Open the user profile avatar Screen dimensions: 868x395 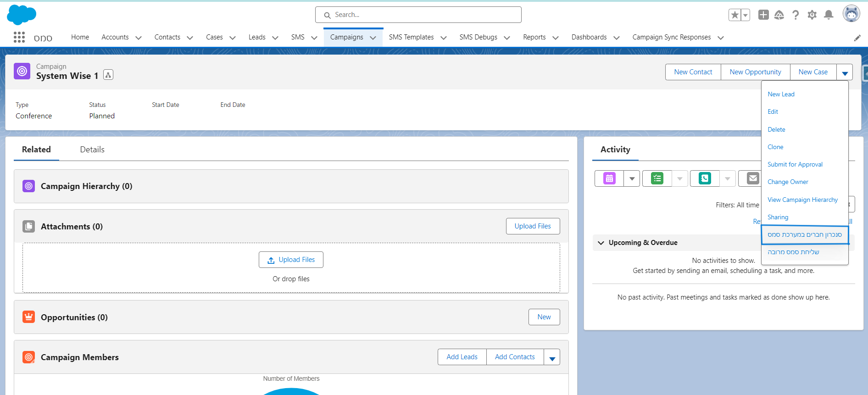coord(851,14)
